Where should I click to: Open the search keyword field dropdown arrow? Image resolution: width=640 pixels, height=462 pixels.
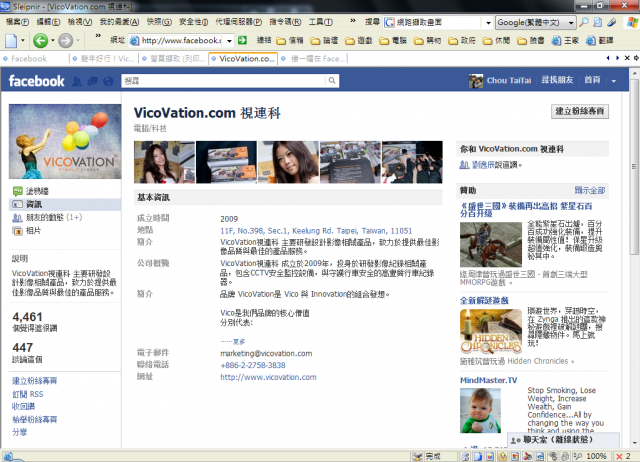coord(488,22)
